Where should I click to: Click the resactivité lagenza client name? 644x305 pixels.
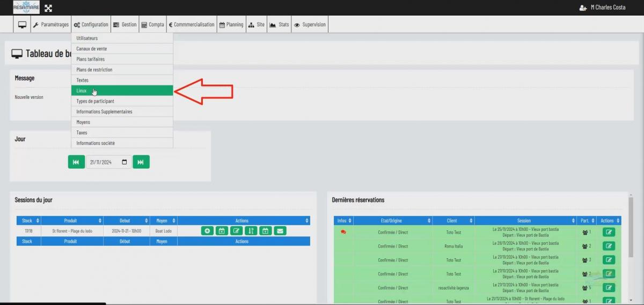(453, 288)
